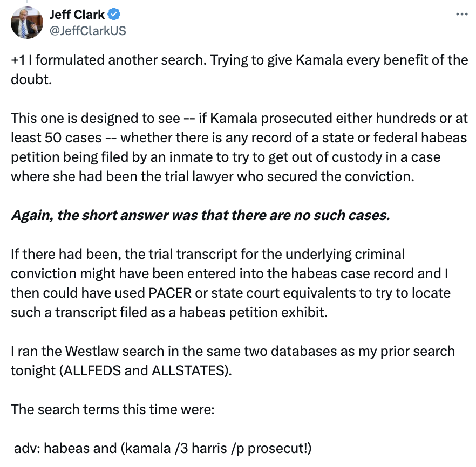This screenshot has height=467, width=476.
Task: Click the word ALLSTATES in parentheses
Action: (188, 370)
